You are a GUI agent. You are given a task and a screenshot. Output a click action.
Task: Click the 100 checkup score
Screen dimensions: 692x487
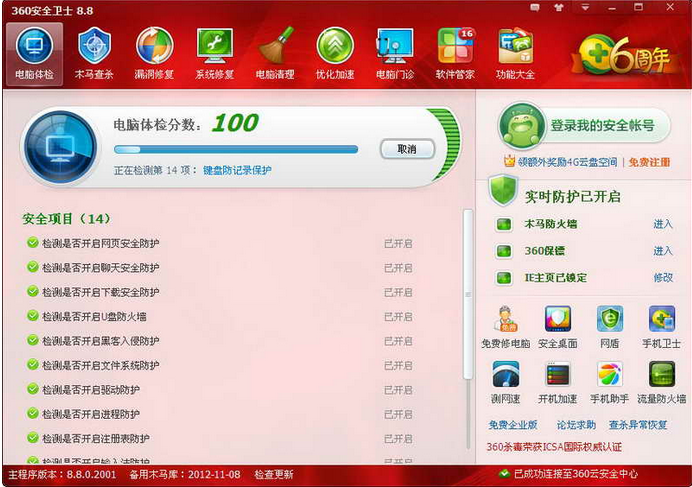(x=235, y=123)
